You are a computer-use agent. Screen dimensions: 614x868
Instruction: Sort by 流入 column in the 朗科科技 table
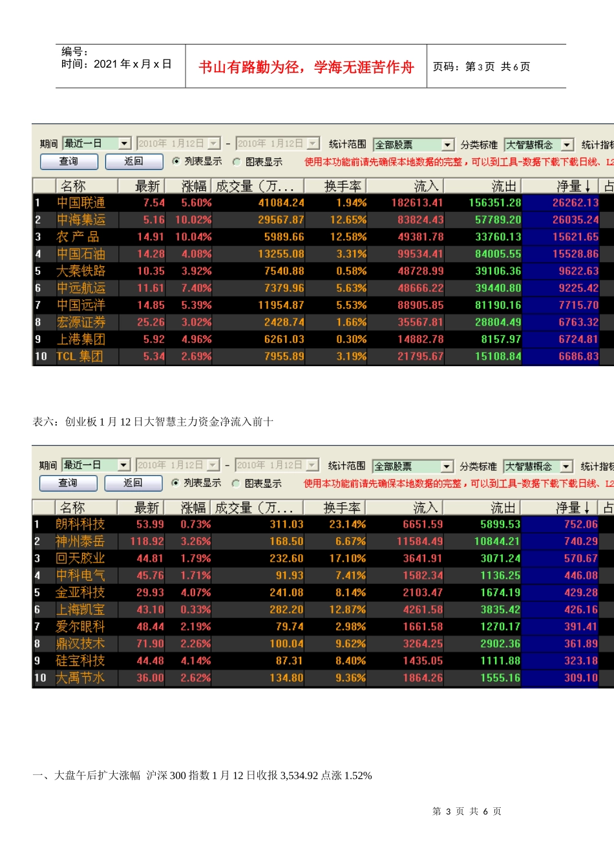(x=405, y=508)
